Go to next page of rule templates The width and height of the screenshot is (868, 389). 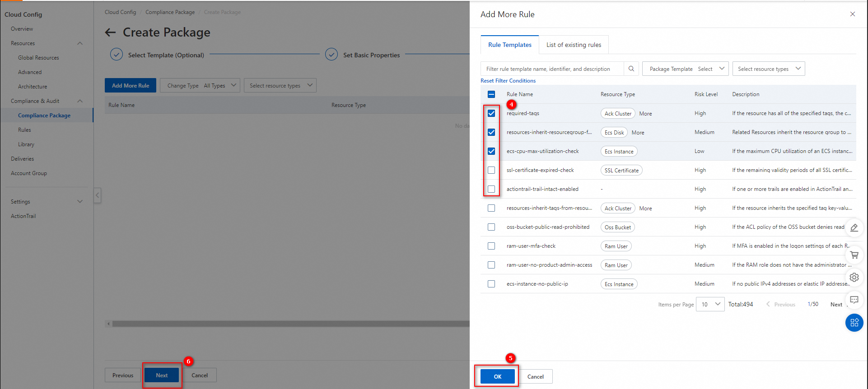pos(836,305)
